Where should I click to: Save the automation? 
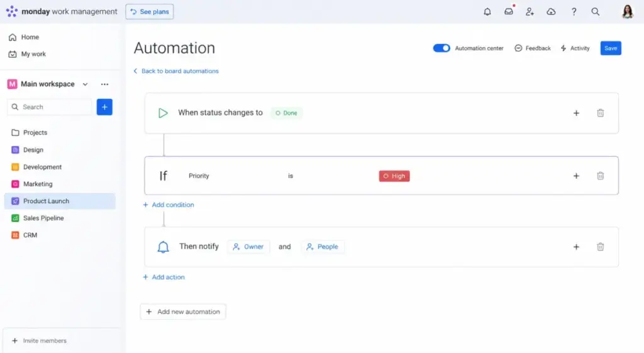pyautogui.click(x=611, y=48)
